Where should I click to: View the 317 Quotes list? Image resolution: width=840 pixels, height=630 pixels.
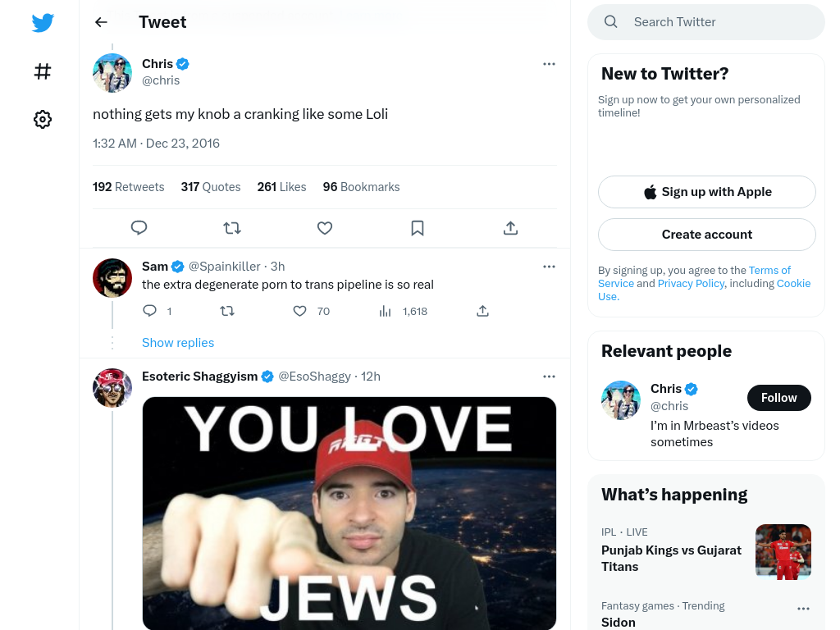[x=211, y=187]
